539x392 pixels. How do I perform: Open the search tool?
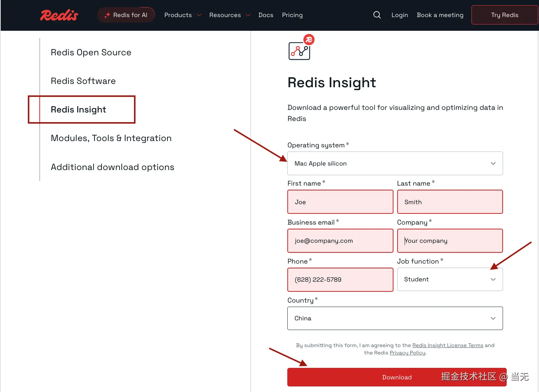[x=377, y=15]
